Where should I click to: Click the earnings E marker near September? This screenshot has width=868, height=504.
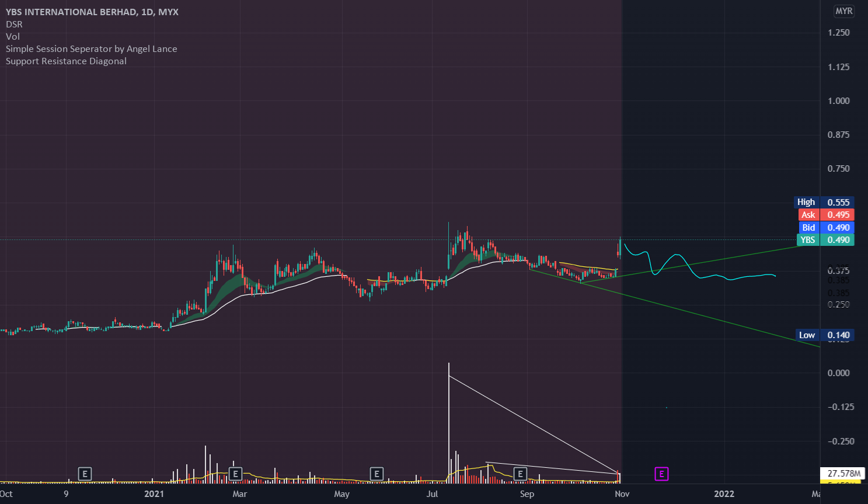(x=520, y=474)
